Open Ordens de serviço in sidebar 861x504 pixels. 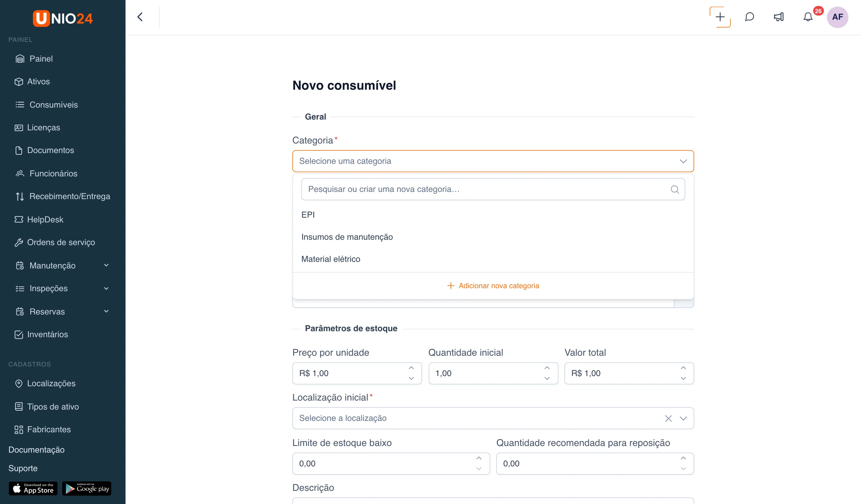tap(55, 243)
